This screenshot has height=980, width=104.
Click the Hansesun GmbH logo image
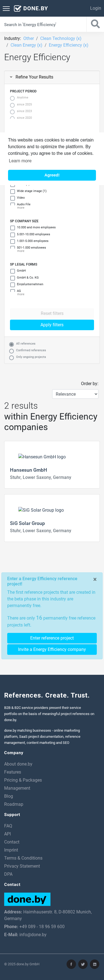pyautogui.click(x=42, y=457)
